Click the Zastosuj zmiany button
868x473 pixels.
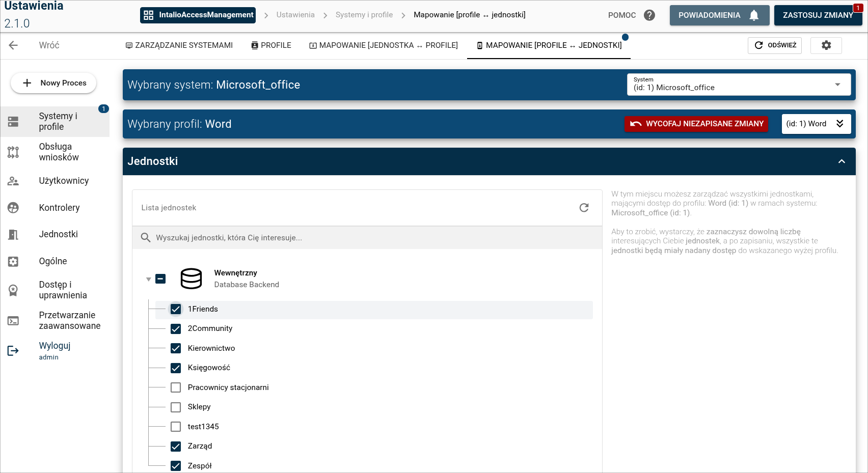click(x=818, y=15)
